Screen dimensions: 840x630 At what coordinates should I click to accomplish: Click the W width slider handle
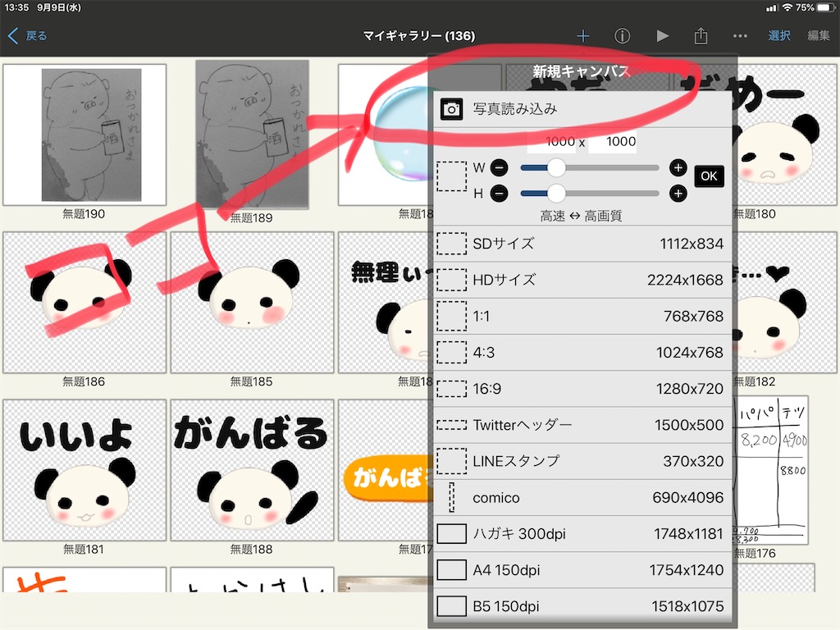pos(557,167)
